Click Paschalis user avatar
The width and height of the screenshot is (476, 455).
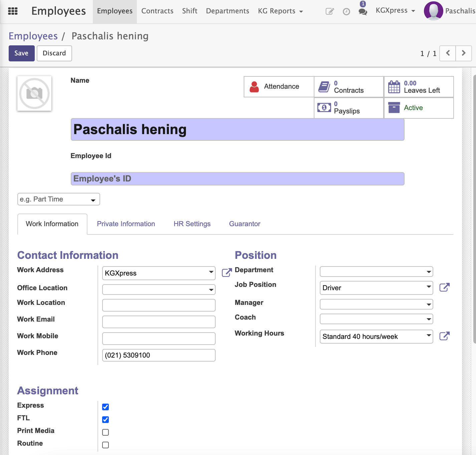(433, 11)
